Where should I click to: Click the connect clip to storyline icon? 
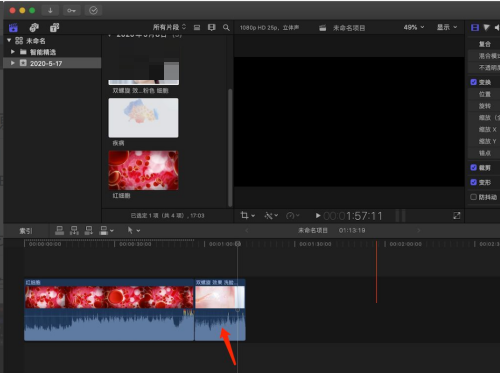pyautogui.click(x=59, y=230)
